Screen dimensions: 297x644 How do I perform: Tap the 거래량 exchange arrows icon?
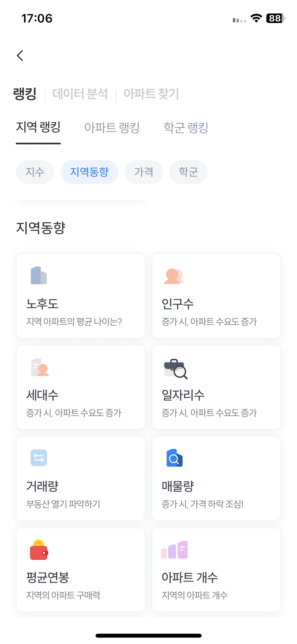click(39, 458)
